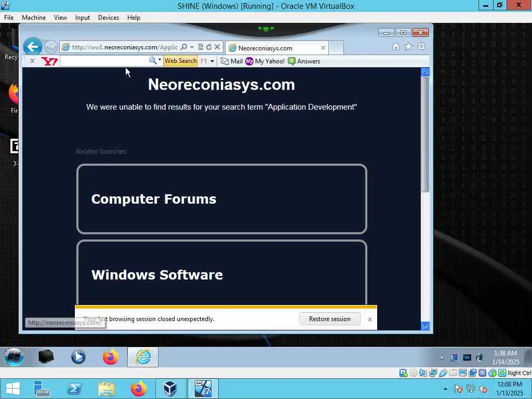
Task: Click VirtualBox network status icon
Action: [433, 373]
